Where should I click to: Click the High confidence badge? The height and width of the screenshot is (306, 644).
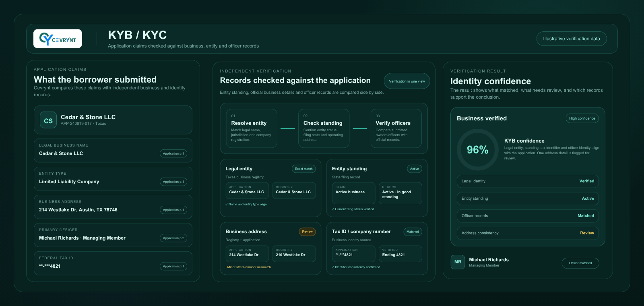click(582, 118)
